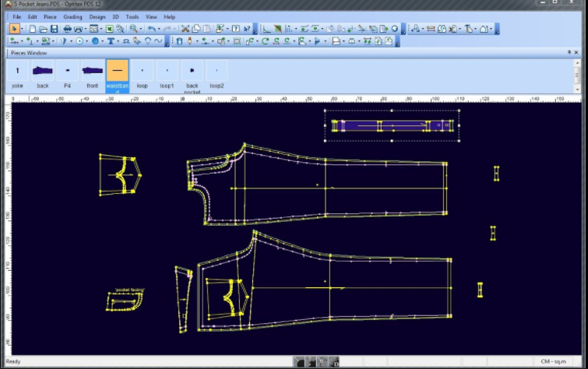588x369 pixels.
Task: Click the Print icon
Action: click(x=68, y=29)
